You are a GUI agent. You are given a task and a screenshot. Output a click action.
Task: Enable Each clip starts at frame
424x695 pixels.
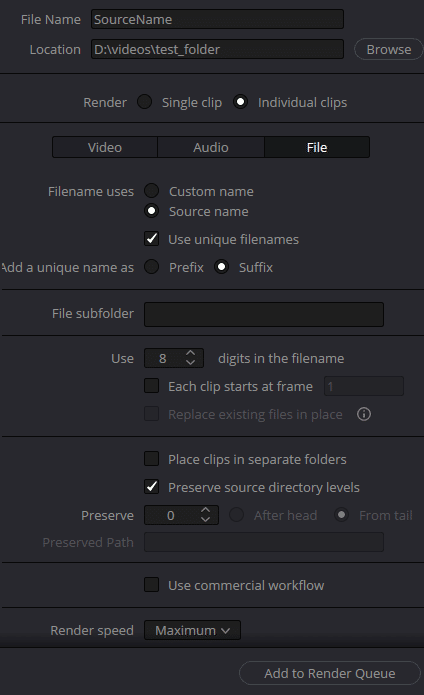[x=152, y=386]
